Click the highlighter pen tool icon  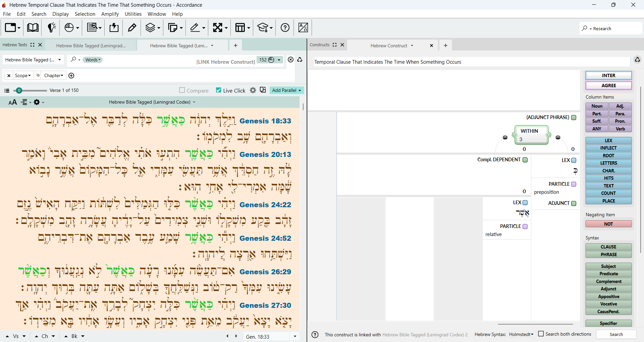[132, 27]
